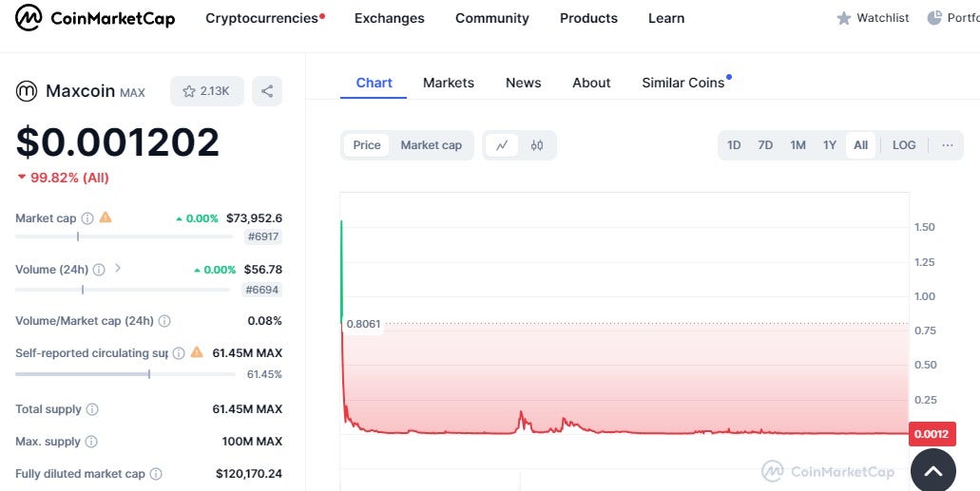Add Maxcoin to watchlist via star 2.13K
Screen dimensions: 980x491
[x=207, y=91]
